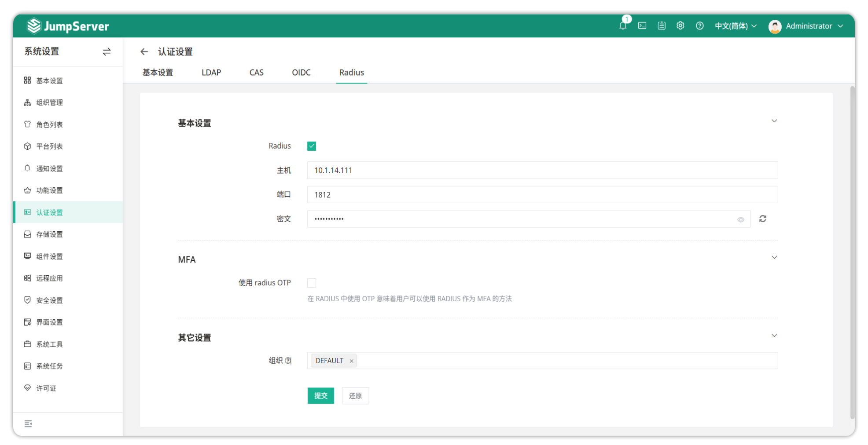Click the view switch icon beside 系统设置
Viewport: 868px width, 445px height.
pyautogui.click(x=107, y=52)
